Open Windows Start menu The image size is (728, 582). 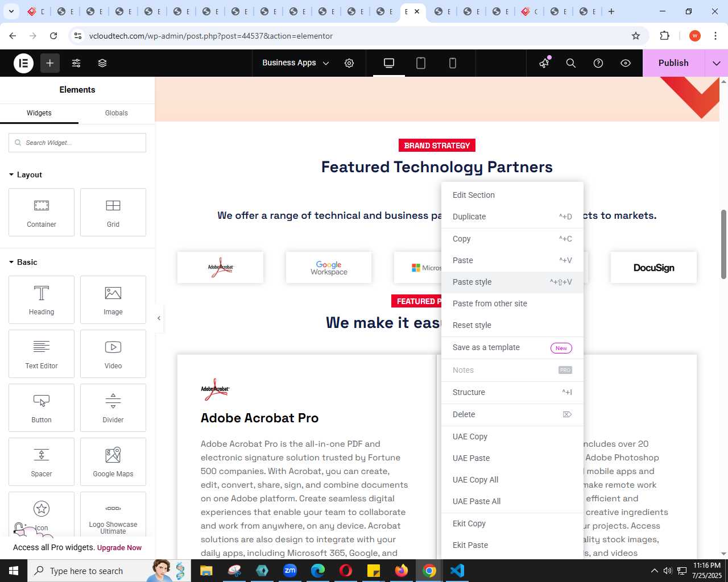pos(14,571)
